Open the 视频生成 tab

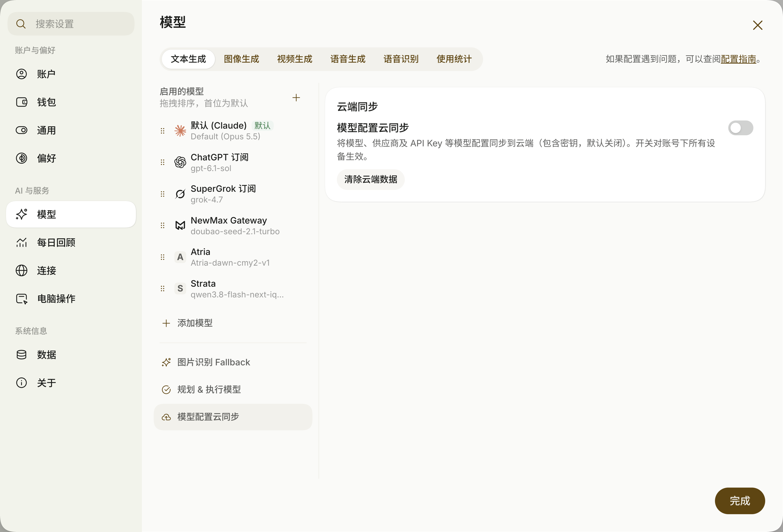point(295,59)
